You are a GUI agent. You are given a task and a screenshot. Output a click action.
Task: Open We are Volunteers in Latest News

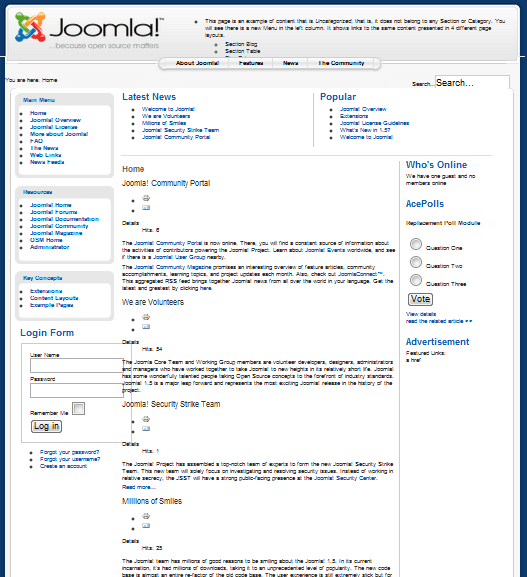pyautogui.click(x=166, y=116)
